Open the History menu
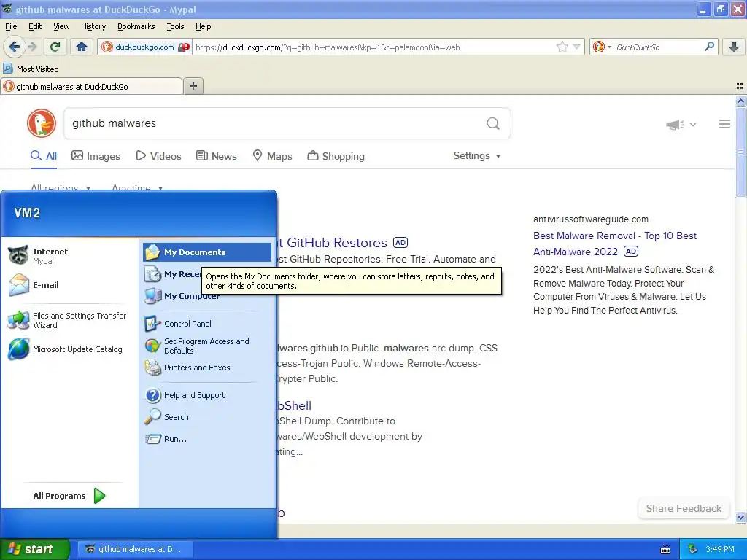The width and height of the screenshot is (747, 560). [93, 26]
